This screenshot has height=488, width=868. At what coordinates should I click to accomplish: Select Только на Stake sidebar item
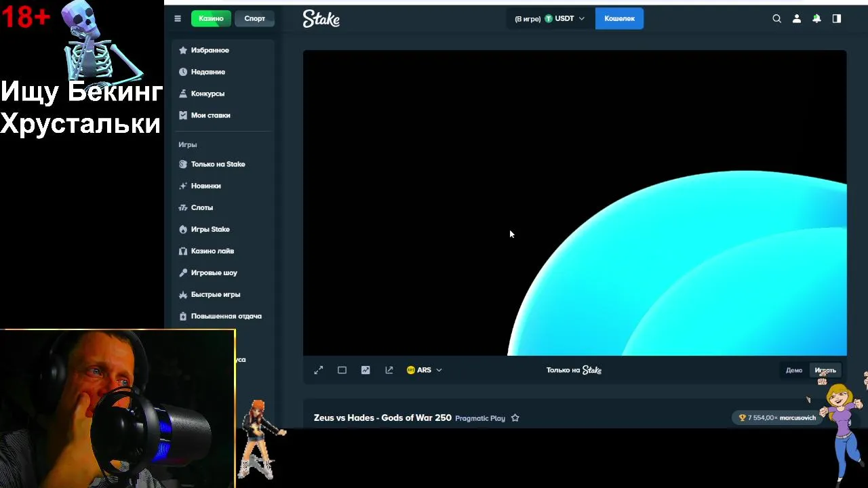pos(223,164)
